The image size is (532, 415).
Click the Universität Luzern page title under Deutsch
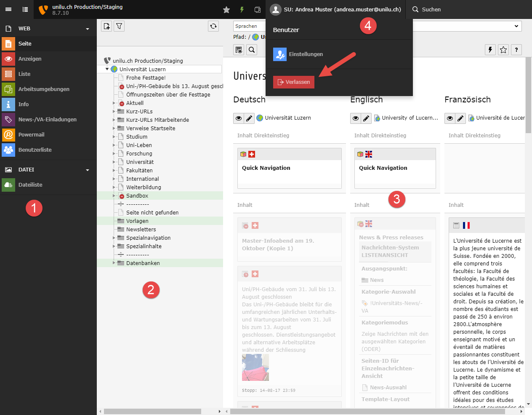[x=288, y=118]
